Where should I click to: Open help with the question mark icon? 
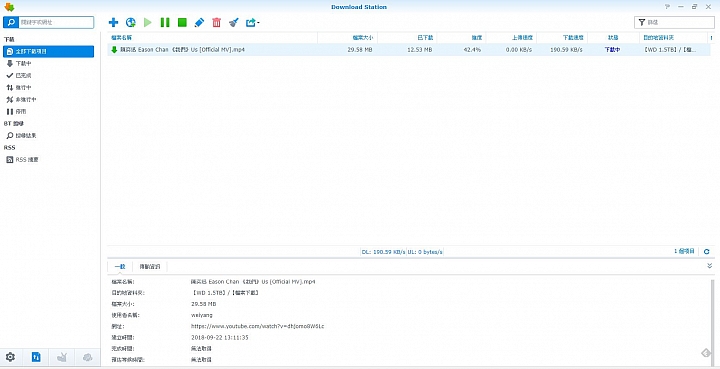click(667, 7)
